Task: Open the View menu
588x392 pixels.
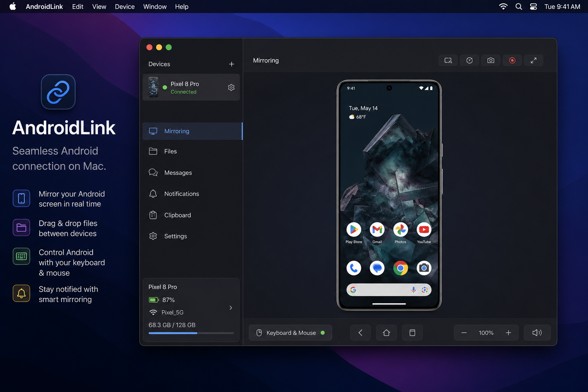Action: [x=99, y=7]
